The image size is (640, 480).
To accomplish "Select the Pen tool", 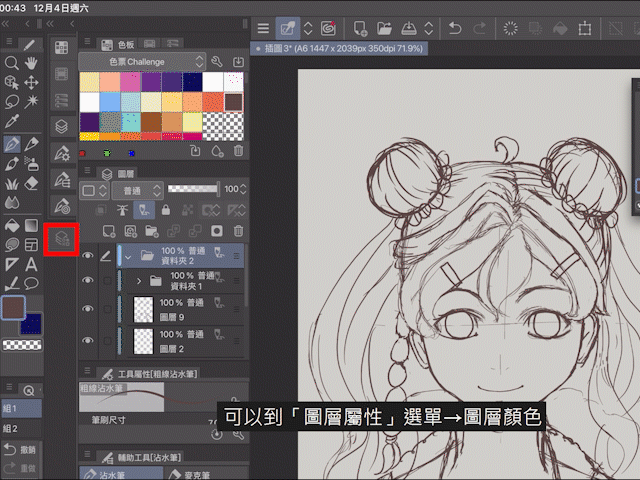I will coord(11,144).
